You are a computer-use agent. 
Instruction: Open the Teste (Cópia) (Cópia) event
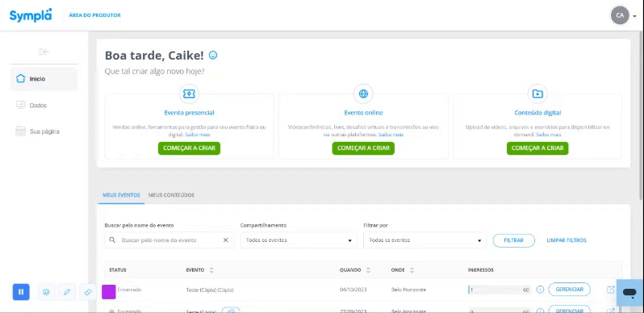(x=210, y=290)
